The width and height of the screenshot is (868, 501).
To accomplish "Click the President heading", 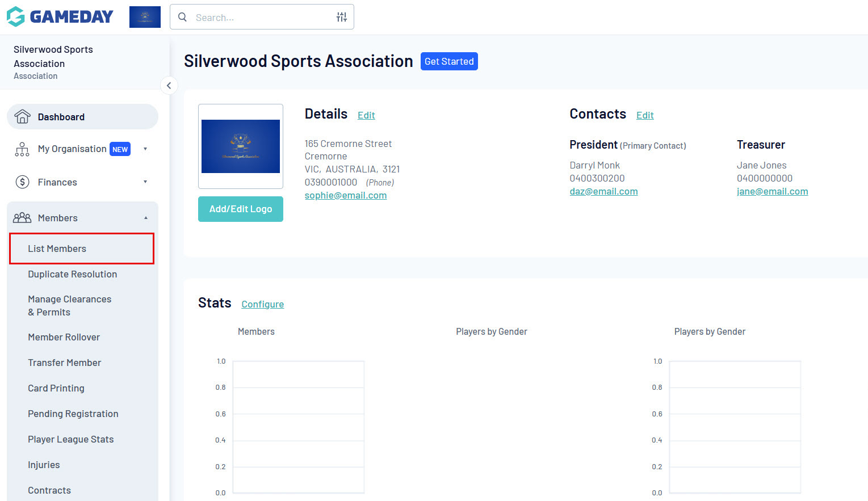I will pyautogui.click(x=593, y=145).
